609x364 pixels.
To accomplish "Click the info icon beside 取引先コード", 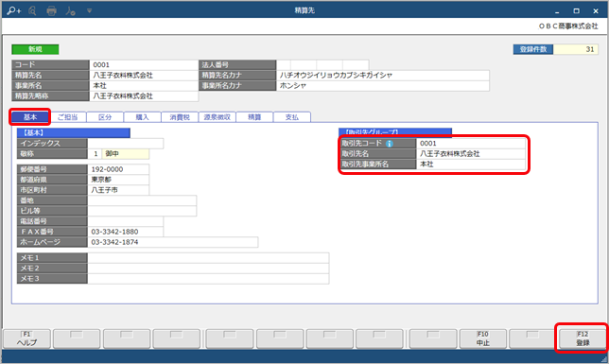I will coord(390,144).
